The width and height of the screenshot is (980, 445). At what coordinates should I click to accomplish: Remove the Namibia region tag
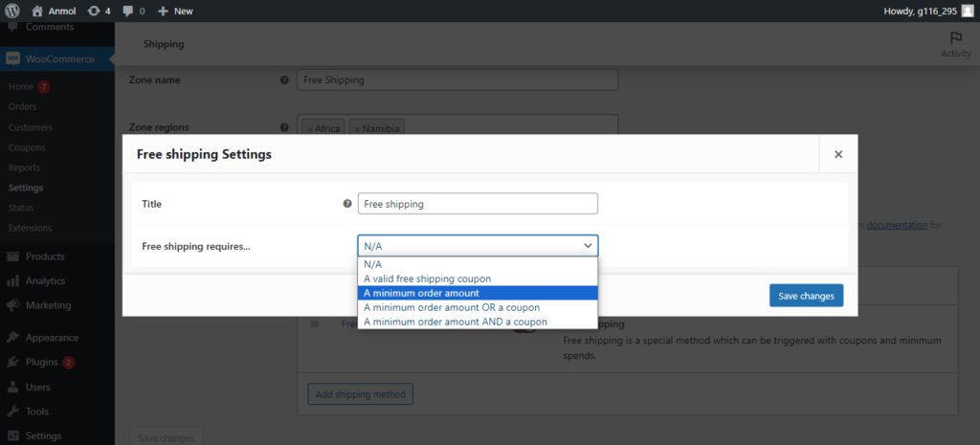tap(357, 129)
